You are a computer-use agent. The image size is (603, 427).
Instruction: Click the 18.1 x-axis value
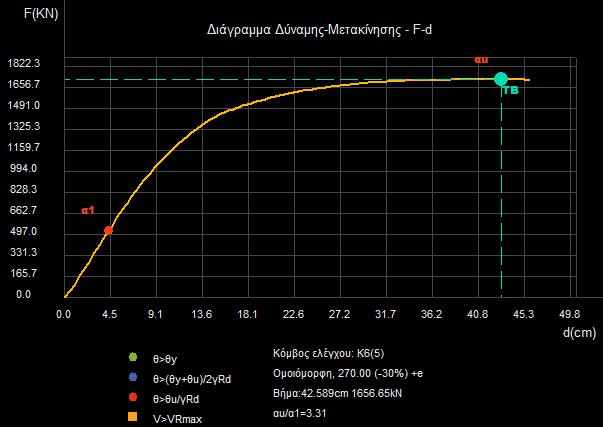247,314
